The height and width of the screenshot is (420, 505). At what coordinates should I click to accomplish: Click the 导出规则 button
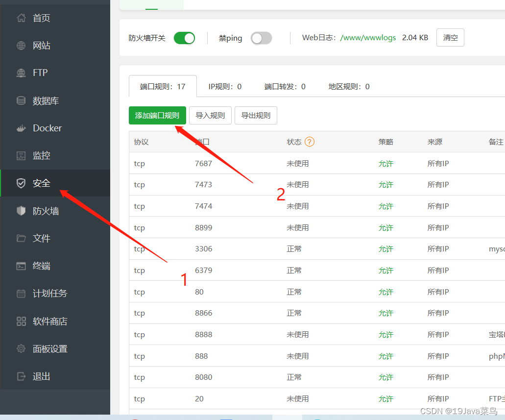(x=256, y=115)
